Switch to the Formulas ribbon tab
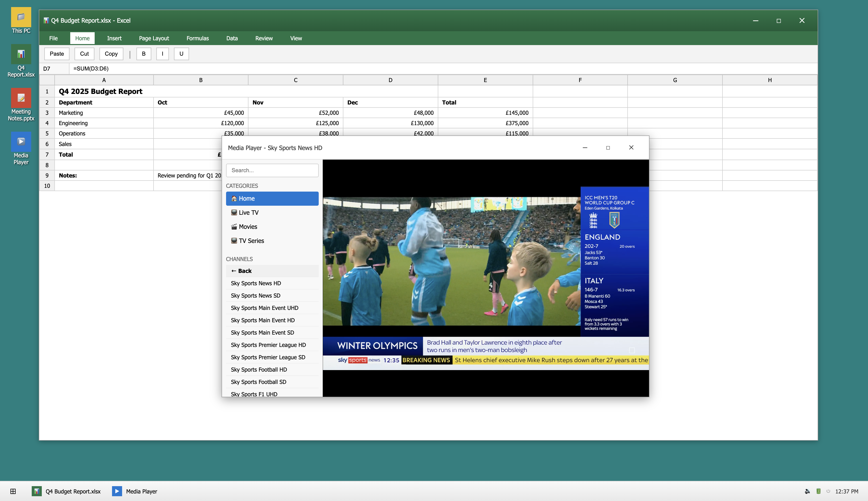This screenshot has height=501, width=868. click(x=197, y=38)
